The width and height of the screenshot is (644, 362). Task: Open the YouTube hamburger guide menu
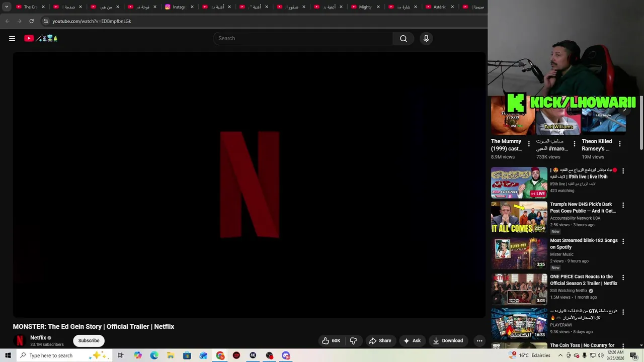pyautogui.click(x=12, y=38)
